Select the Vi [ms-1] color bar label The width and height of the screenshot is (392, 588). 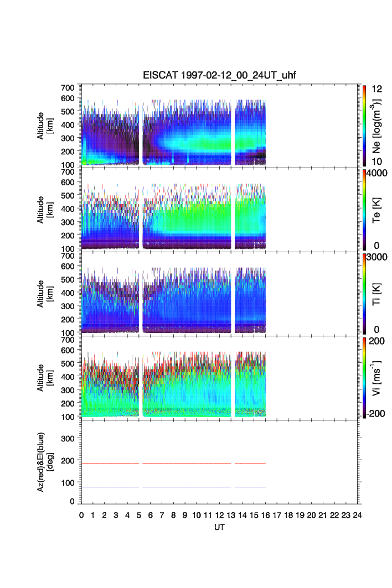tap(376, 378)
